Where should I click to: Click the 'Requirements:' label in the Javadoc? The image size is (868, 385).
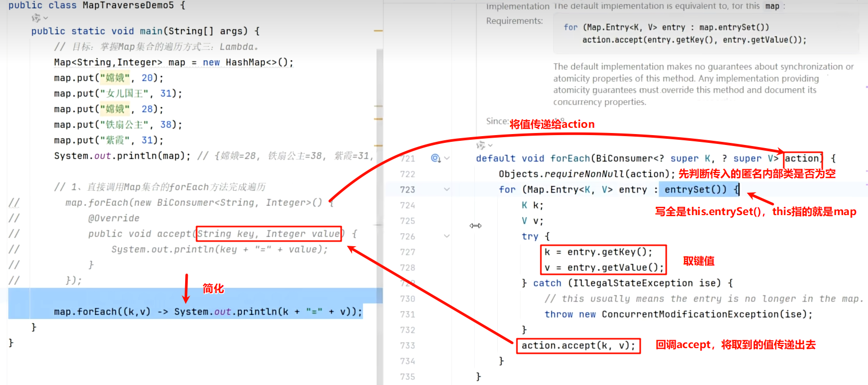click(514, 21)
